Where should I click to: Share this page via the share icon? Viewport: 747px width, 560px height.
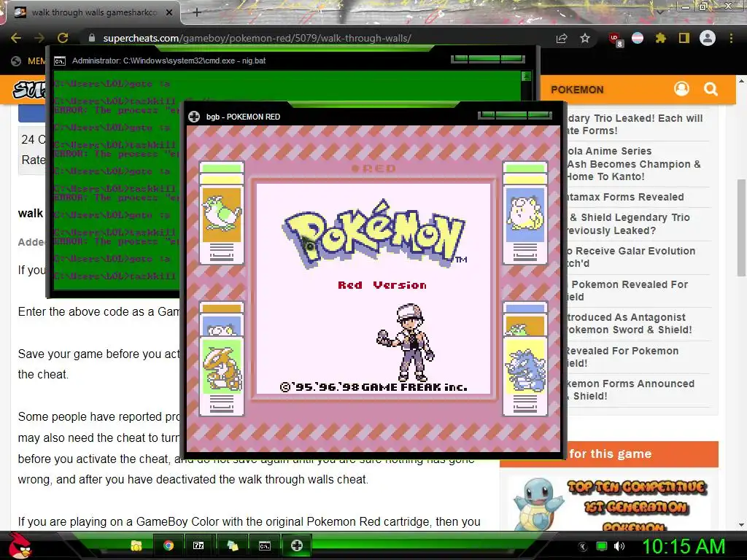(562, 38)
